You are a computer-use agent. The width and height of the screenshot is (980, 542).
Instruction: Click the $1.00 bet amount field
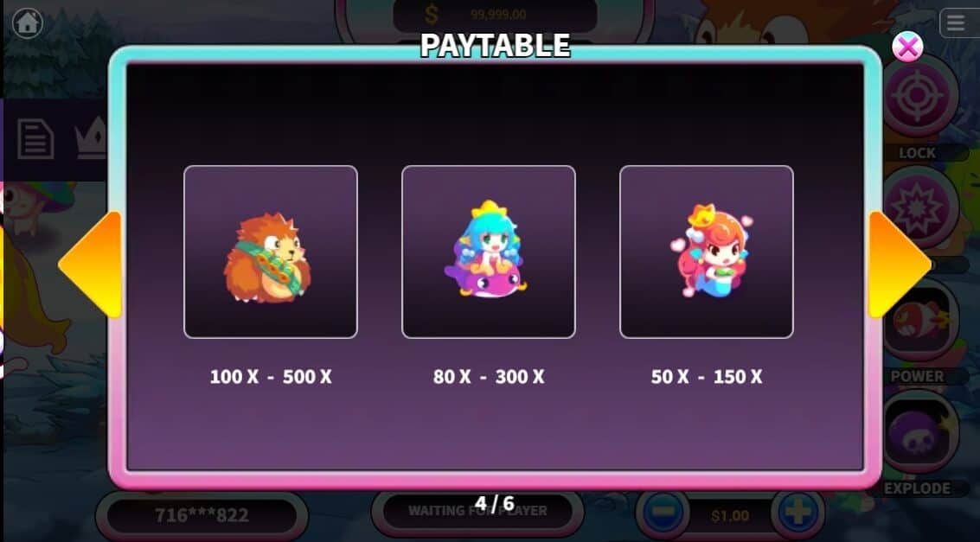[730, 516]
